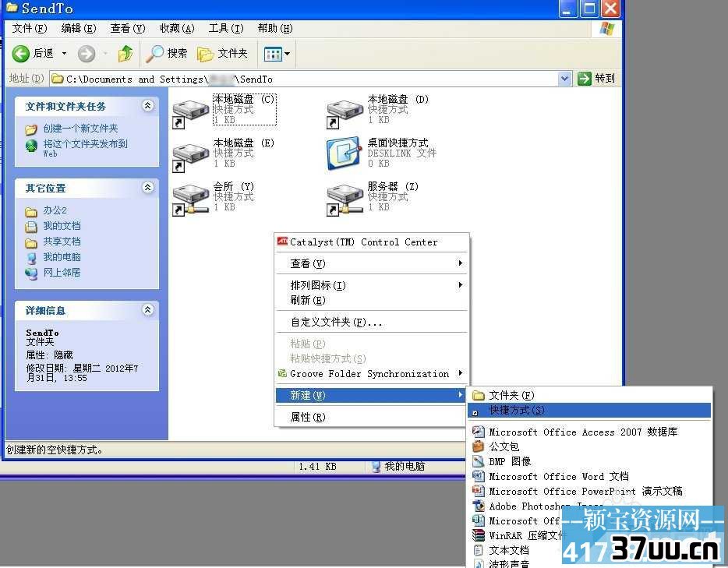The width and height of the screenshot is (728, 568).
Task: Click the grey Forward arrow icon
Action: pos(87,54)
